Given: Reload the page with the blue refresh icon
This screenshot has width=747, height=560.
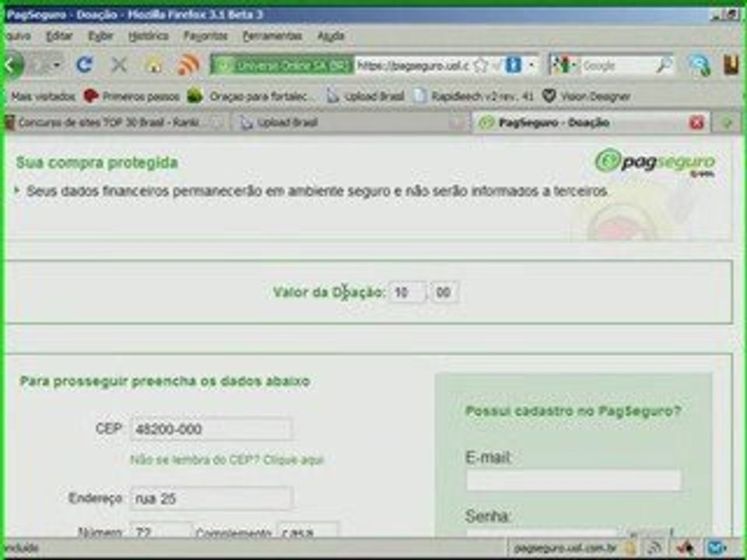Looking at the screenshot, I should tap(85, 65).
